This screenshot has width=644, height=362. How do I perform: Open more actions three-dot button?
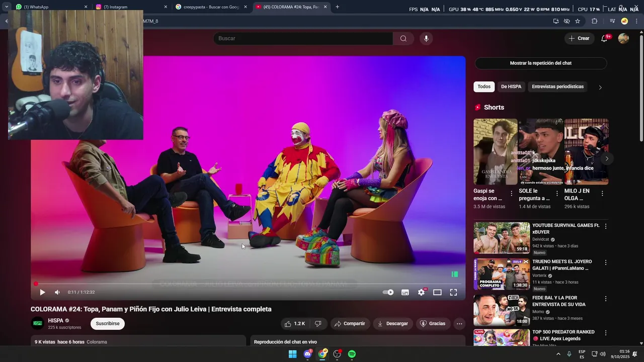click(x=459, y=324)
